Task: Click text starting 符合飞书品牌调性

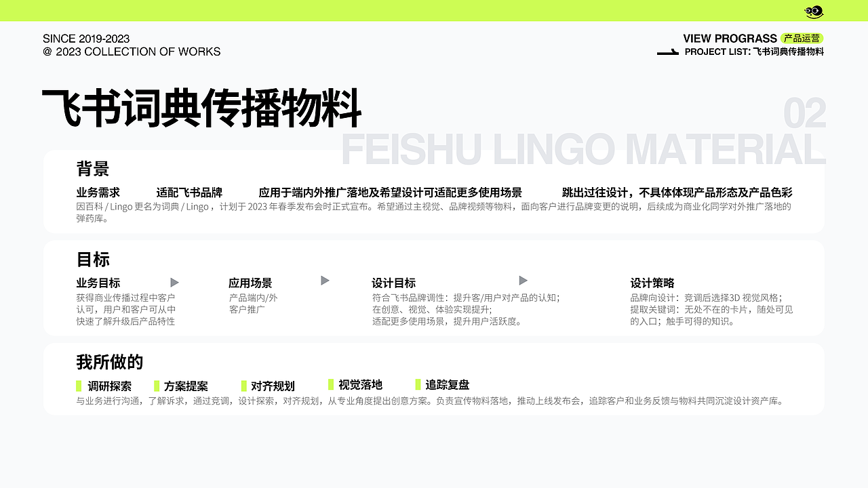Action: tap(466, 298)
